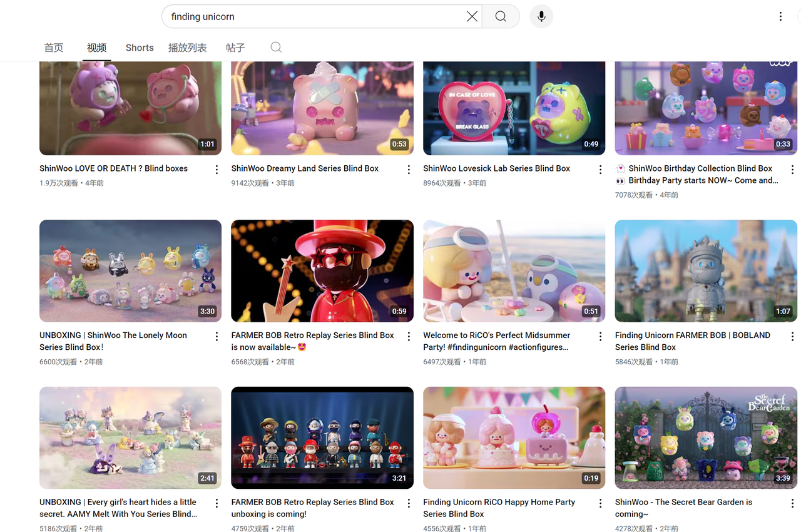This screenshot has width=801, height=532.
Task: Open options menu for FARMER BOB Retro Replay video
Action: click(x=409, y=336)
